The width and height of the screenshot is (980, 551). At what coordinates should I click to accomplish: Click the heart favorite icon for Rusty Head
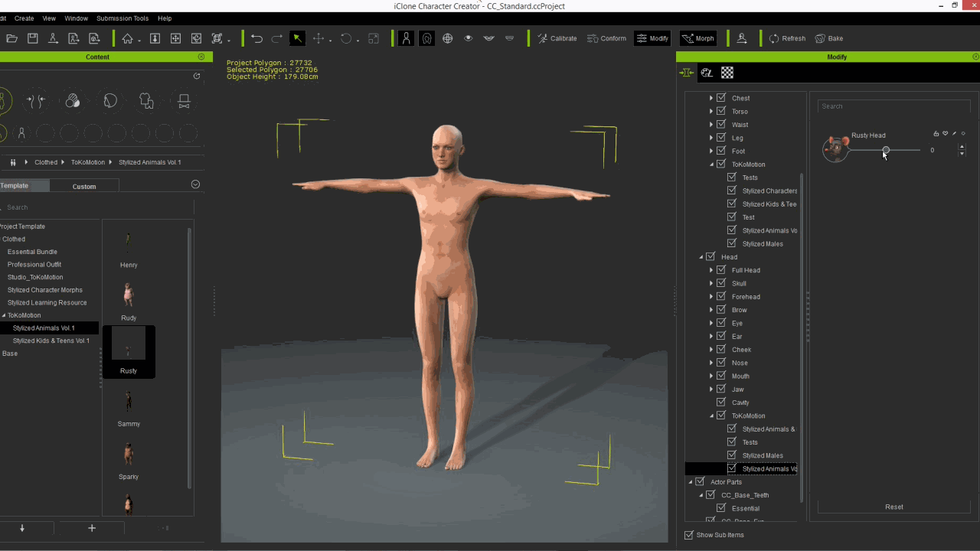946,134
